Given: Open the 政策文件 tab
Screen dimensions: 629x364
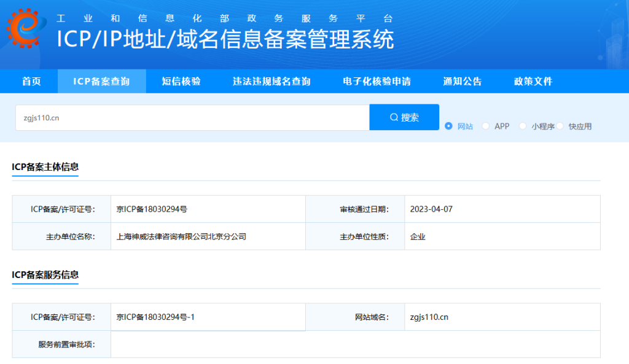Looking at the screenshot, I should (x=533, y=82).
